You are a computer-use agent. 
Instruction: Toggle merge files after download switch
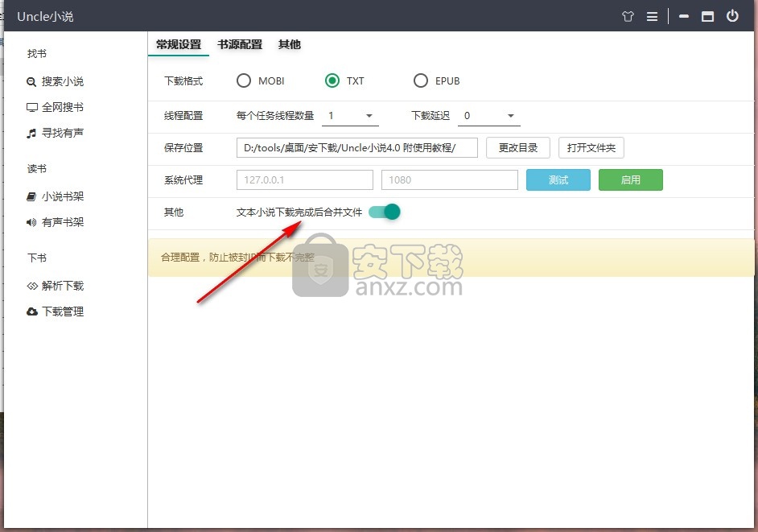385,212
